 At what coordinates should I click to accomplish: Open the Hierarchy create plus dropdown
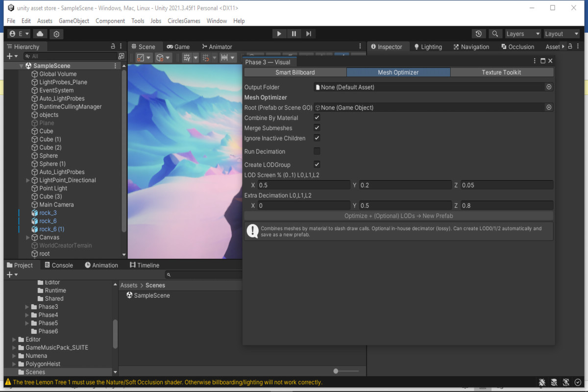[12, 56]
